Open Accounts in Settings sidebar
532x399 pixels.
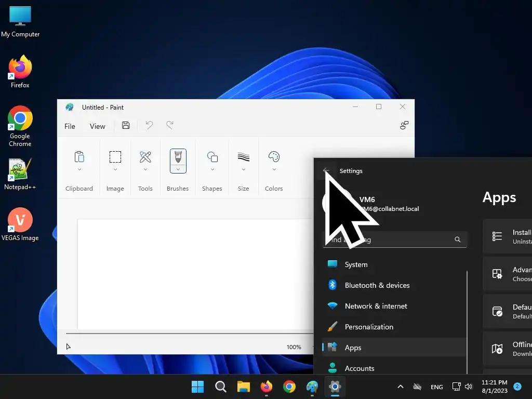394,368
